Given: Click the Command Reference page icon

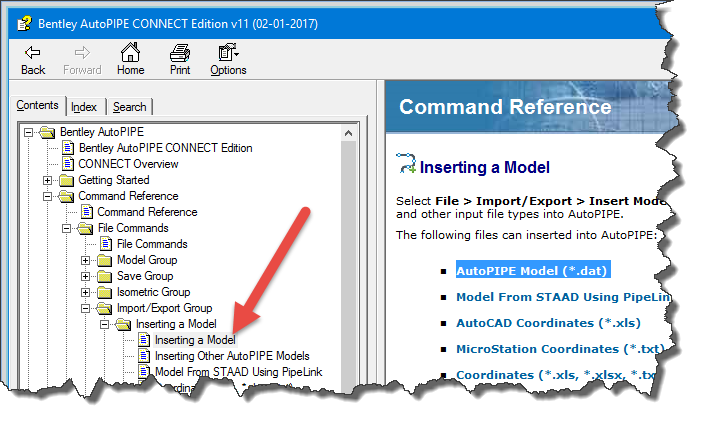Looking at the screenshot, I should click(x=87, y=212).
